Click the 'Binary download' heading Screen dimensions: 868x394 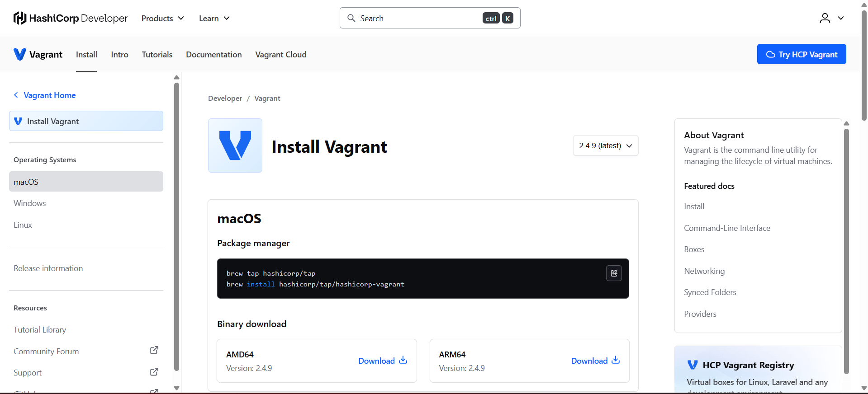251,324
